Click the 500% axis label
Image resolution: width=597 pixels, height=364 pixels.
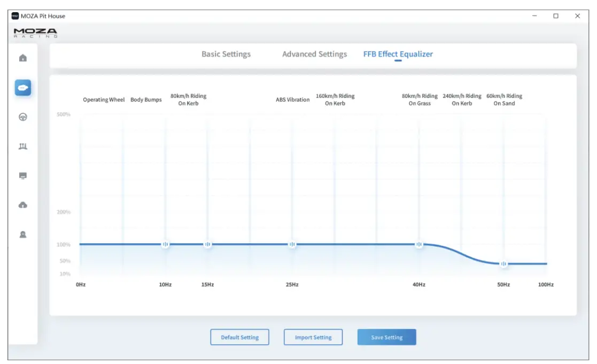[x=64, y=114]
